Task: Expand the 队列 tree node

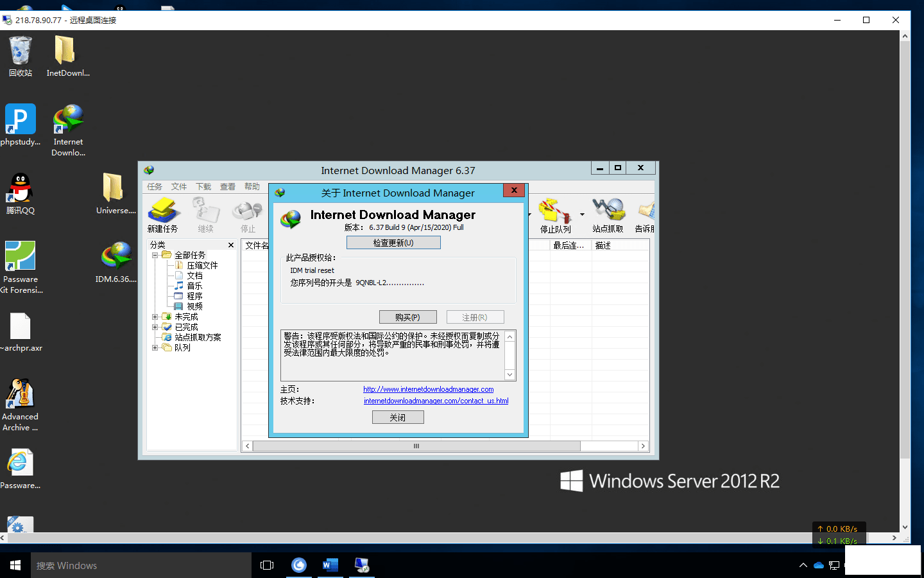Action: 155,347
